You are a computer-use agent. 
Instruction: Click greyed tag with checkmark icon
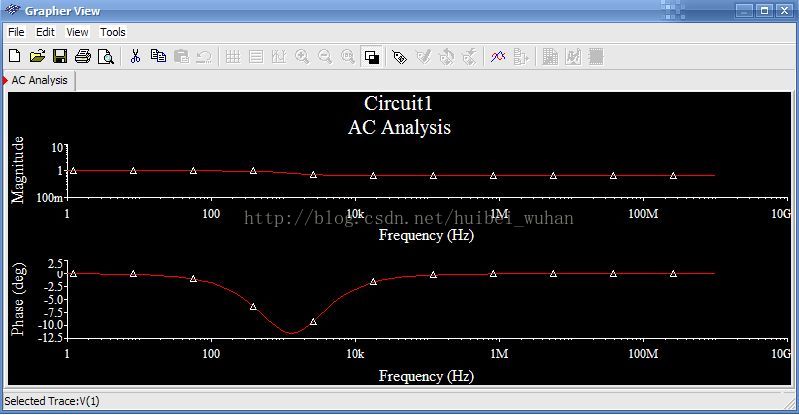423,57
